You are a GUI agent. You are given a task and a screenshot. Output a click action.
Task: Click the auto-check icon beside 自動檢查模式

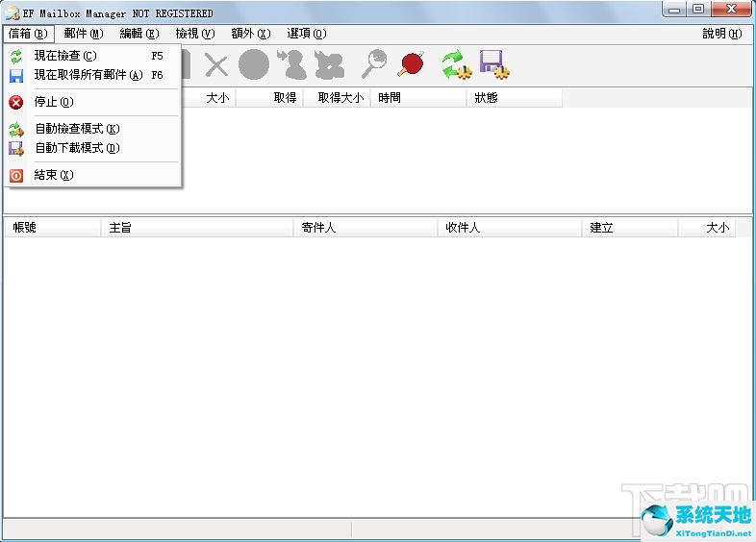coord(16,129)
